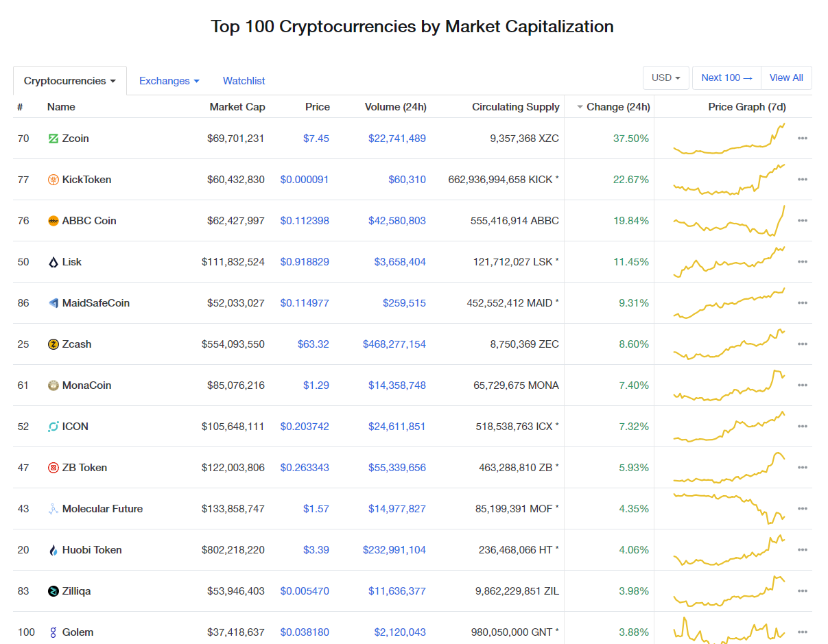Open the USD currency selector
Screen dimensions: 828x644
pyautogui.click(x=666, y=78)
